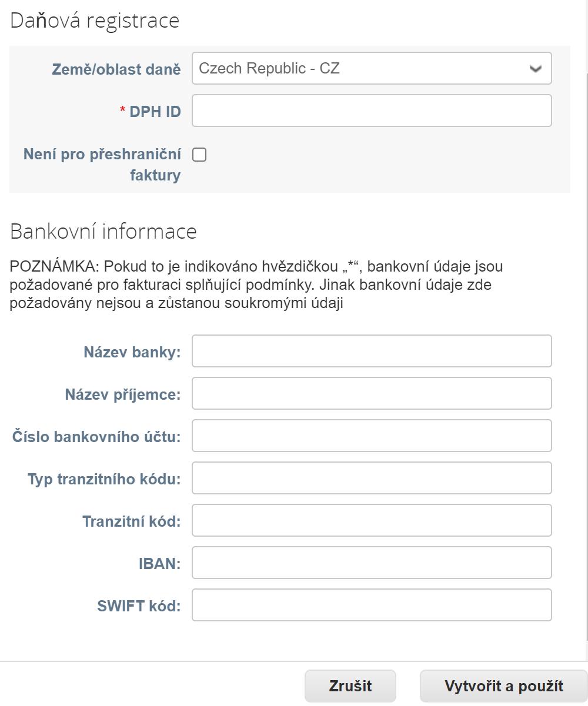The image size is (588, 706).
Task: Click inside the Tranzitní kód text box
Action: [372, 520]
